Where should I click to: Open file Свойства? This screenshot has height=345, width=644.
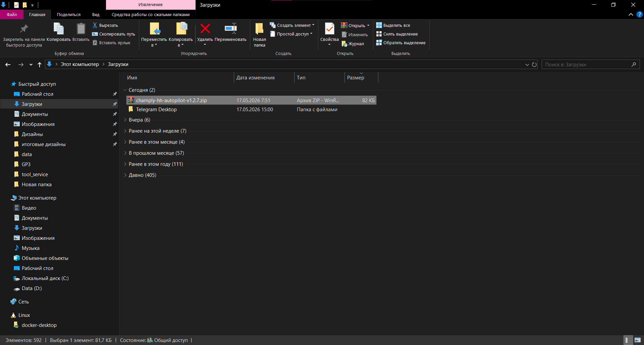click(329, 33)
